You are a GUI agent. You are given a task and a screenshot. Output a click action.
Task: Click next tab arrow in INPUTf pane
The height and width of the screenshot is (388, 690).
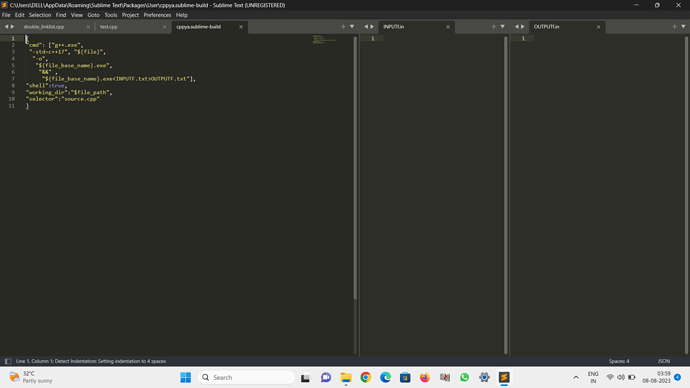tap(372, 27)
